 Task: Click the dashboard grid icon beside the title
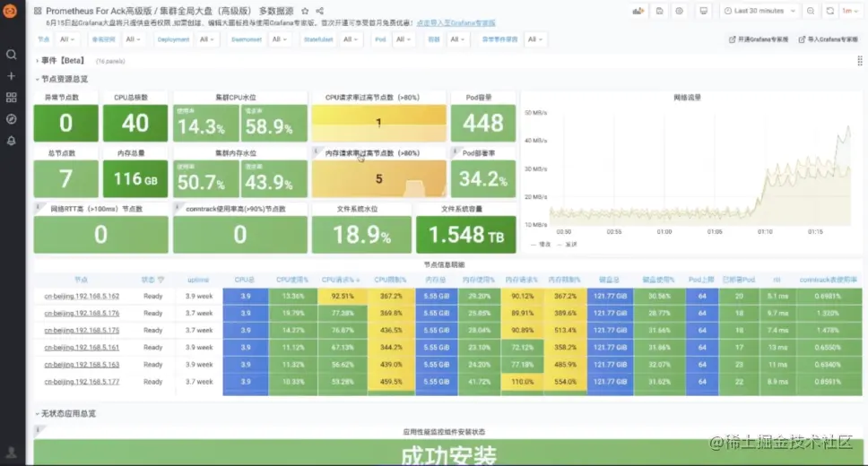click(38, 11)
